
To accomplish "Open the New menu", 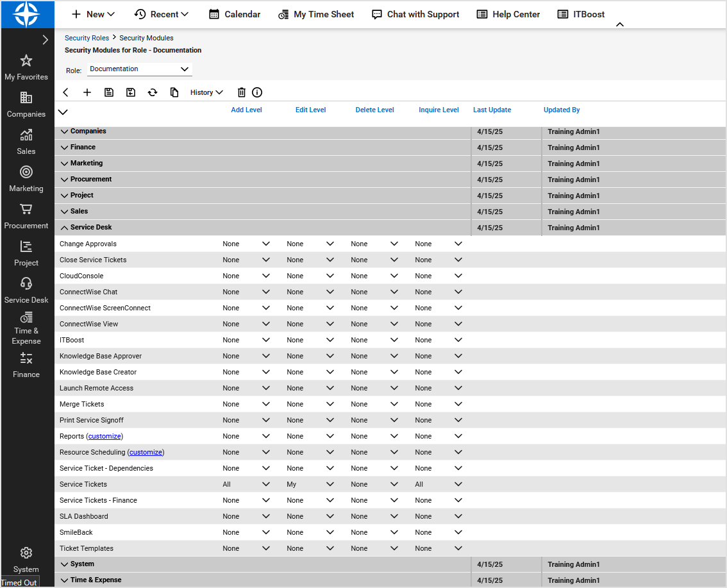I will click(x=92, y=13).
